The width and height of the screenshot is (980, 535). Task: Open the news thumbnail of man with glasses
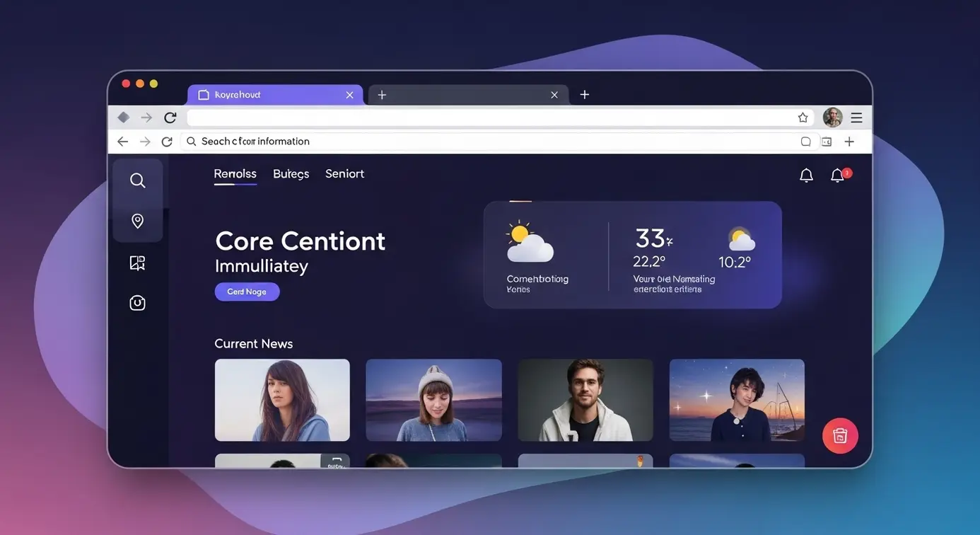click(585, 400)
